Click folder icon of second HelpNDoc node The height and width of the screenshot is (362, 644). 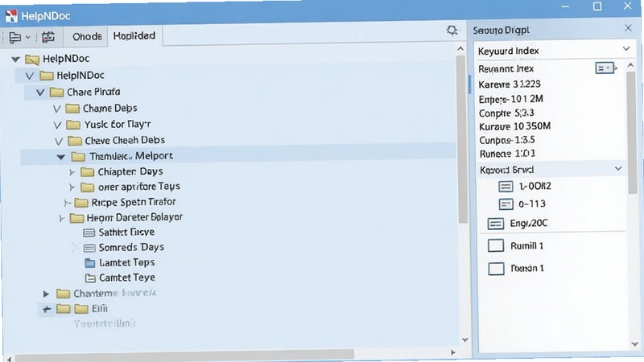point(47,76)
